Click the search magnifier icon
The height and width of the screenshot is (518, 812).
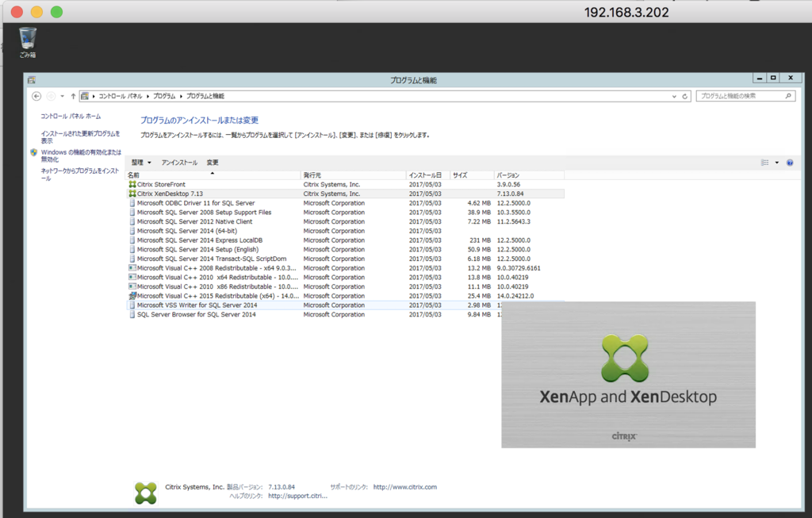point(788,96)
